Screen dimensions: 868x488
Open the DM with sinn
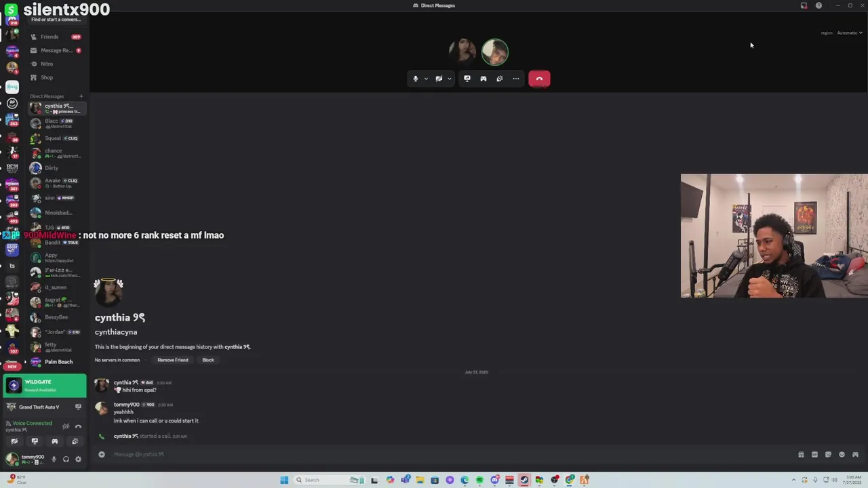[57, 198]
